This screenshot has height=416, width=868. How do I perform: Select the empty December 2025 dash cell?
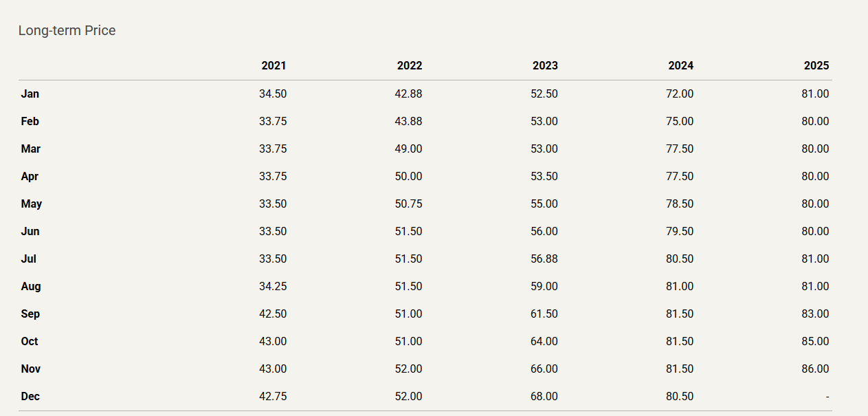pyautogui.click(x=827, y=396)
